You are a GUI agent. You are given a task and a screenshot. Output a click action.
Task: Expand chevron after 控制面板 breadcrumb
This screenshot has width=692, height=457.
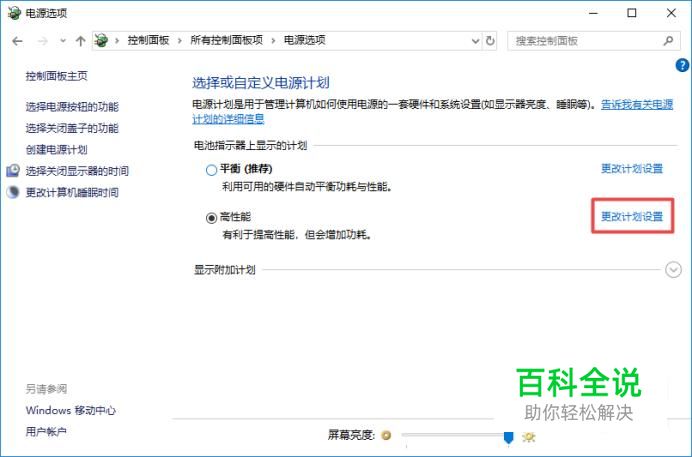[x=180, y=41]
